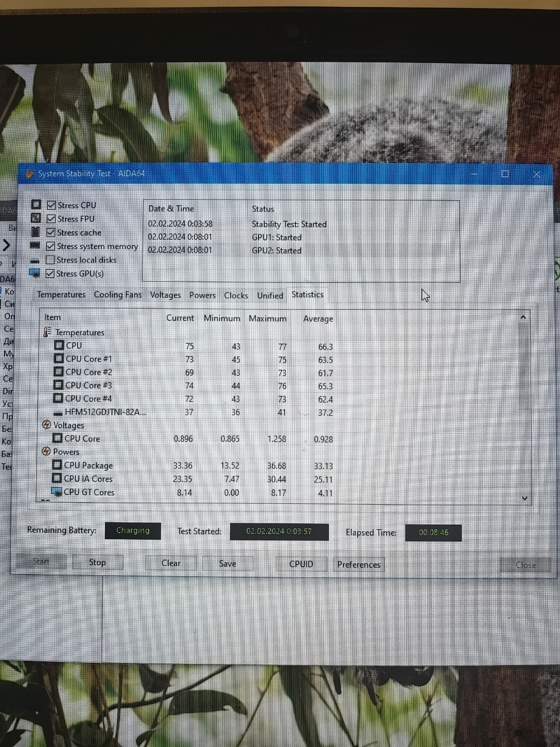Viewport: 560px width, 747px height.
Task: Click the thermometer icon beside Temperatures
Action: point(47,332)
